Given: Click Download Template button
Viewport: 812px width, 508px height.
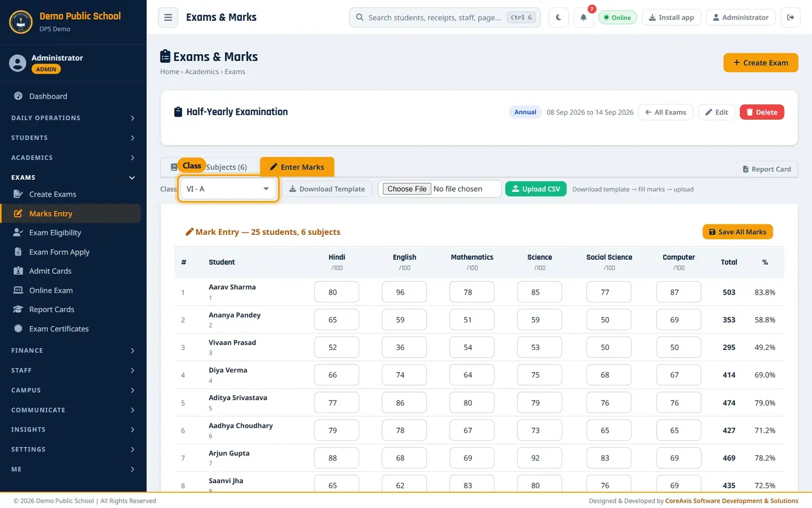Looking at the screenshot, I should [327, 189].
